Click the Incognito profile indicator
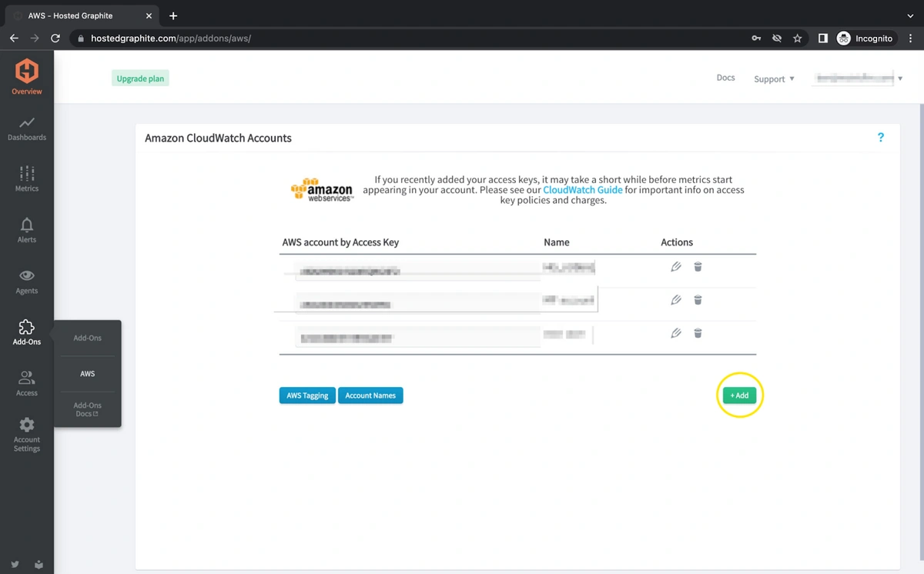The height and width of the screenshot is (574, 924). coord(866,38)
